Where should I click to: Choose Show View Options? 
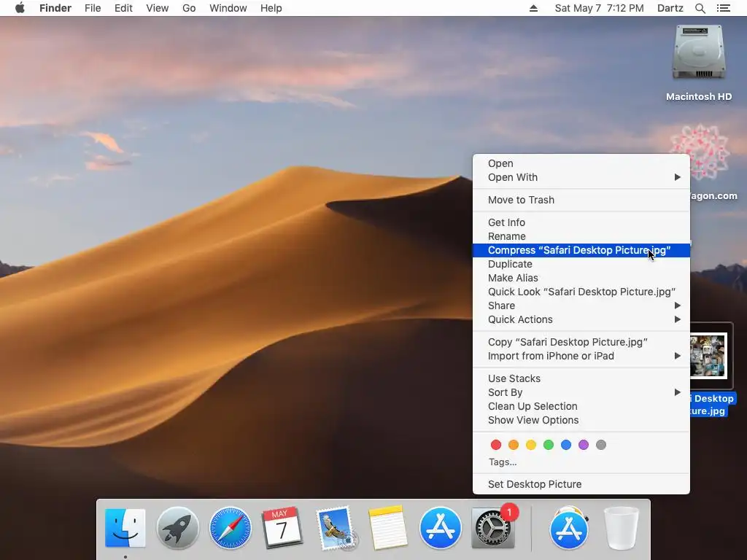coord(581,420)
